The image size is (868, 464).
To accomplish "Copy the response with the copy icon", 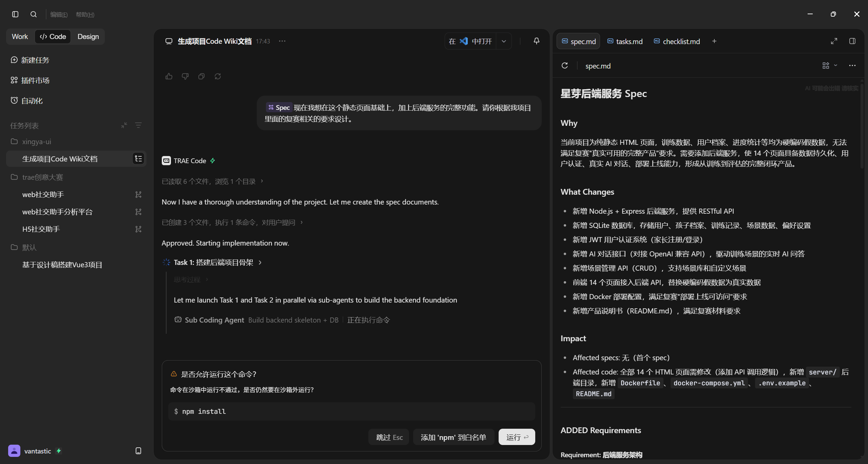I will pyautogui.click(x=201, y=76).
